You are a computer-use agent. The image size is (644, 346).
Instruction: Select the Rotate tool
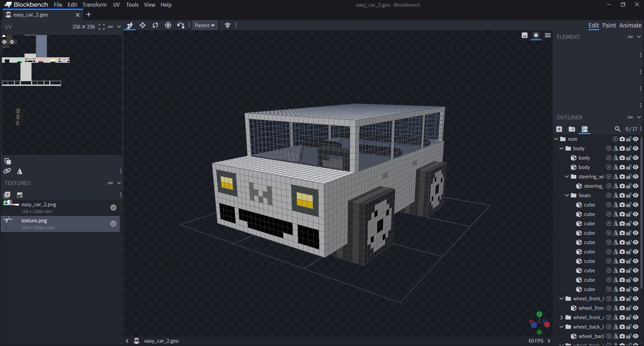pyautogui.click(x=155, y=25)
